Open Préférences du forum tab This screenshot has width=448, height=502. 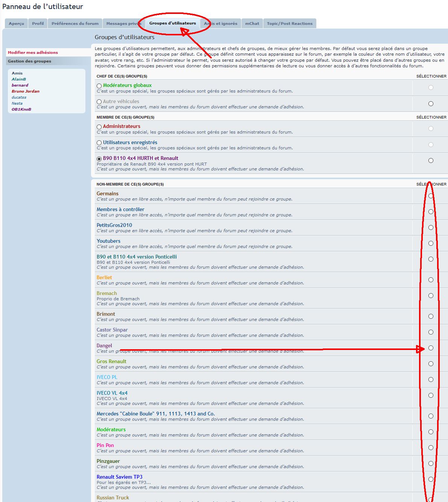[x=75, y=24]
